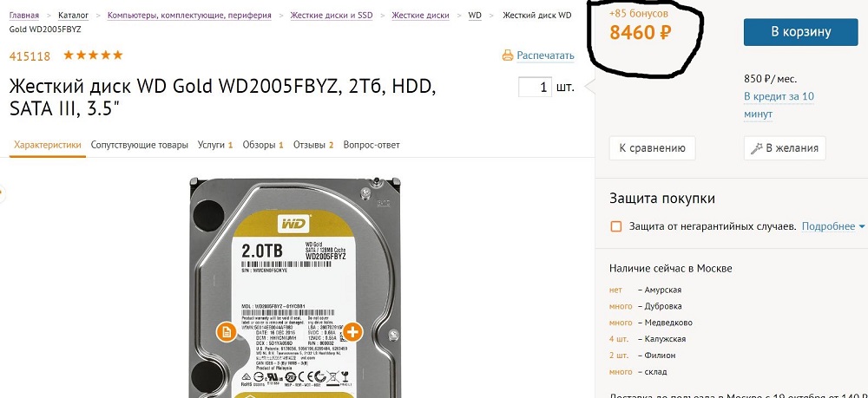Go to the Главная breadcrumb link
Image resolution: width=868 pixels, height=398 pixels.
point(24,16)
